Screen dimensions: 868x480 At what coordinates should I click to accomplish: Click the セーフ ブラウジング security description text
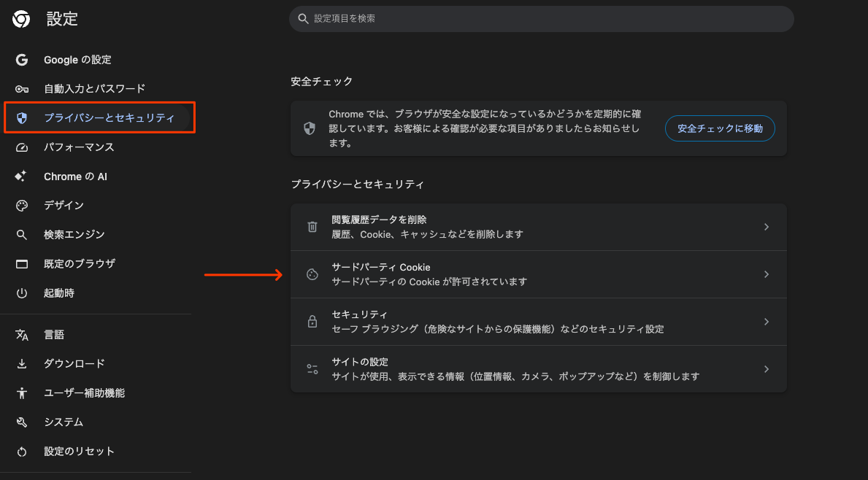click(x=498, y=330)
